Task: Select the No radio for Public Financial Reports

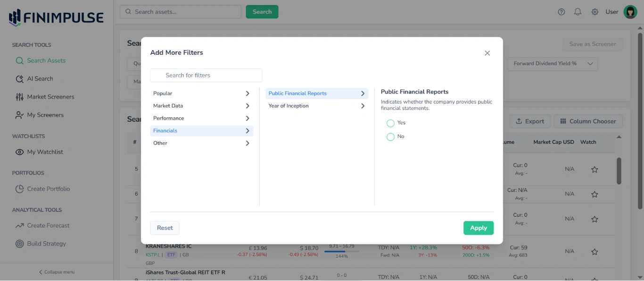Action: [x=390, y=136]
